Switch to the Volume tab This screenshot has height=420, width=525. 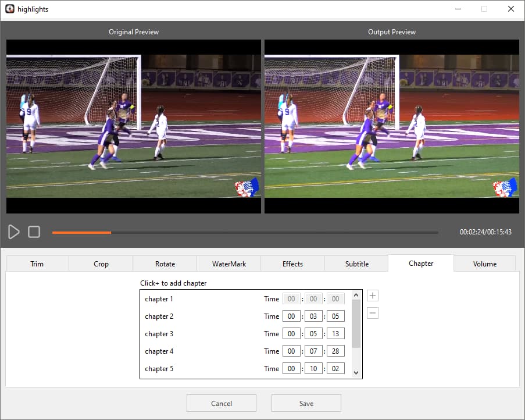pyautogui.click(x=484, y=264)
